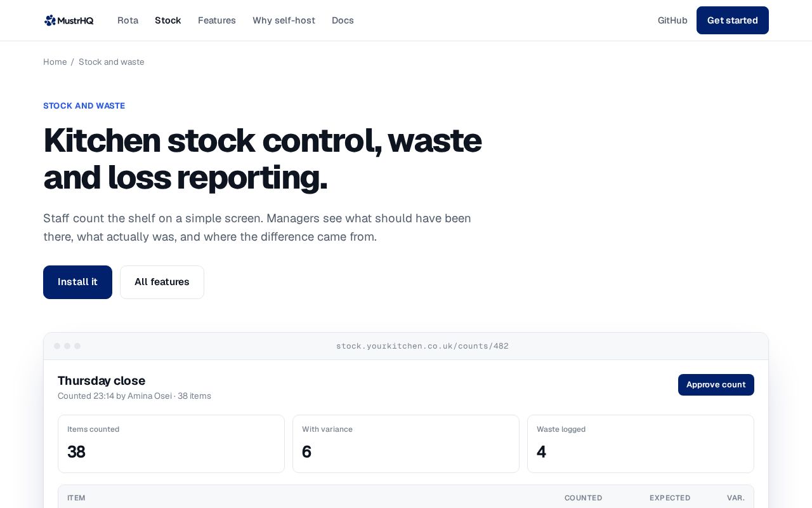Click the Install it button

pos(77,282)
